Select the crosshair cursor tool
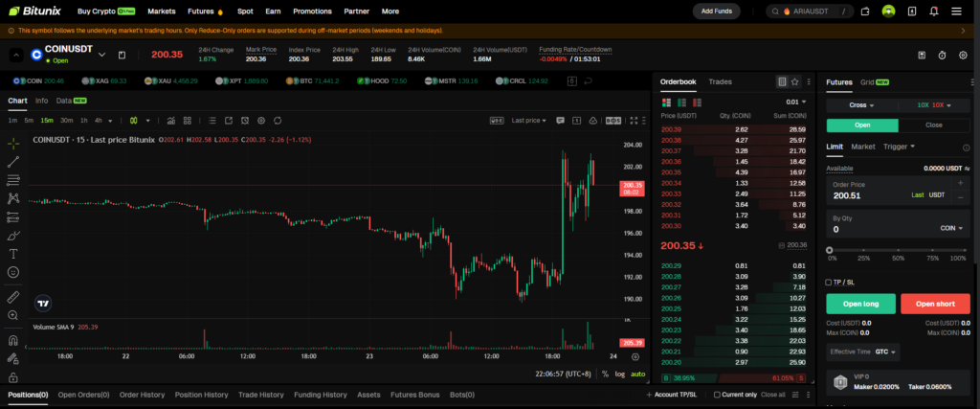 click(12, 144)
